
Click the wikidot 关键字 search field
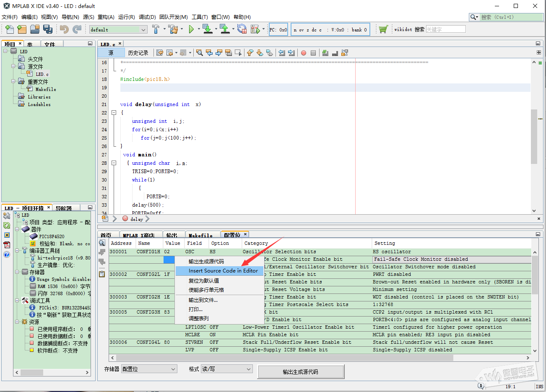pyautogui.click(x=446, y=29)
